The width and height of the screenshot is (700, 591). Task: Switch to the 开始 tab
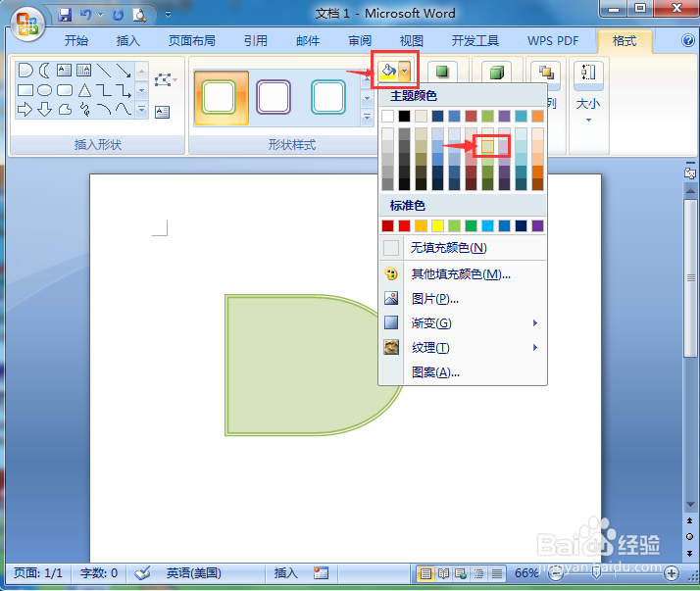(76, 41)
